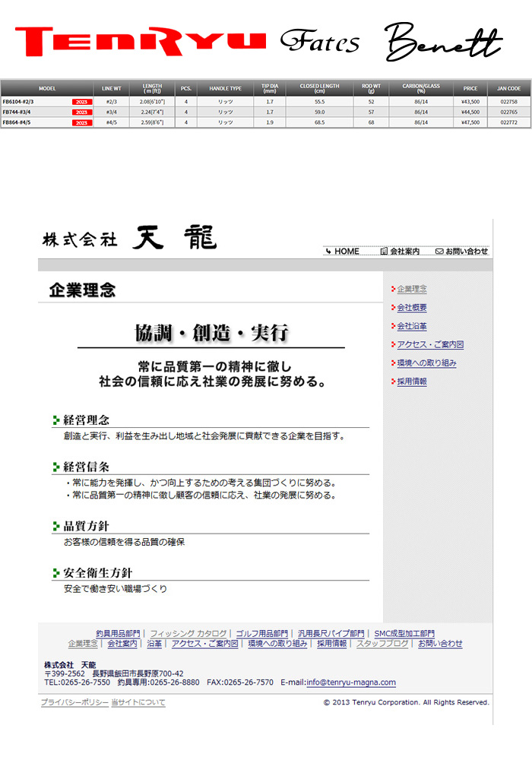The image size is (532, 760).
Task: Open 会社案内 in the top navigation
Action: point(404,252)
